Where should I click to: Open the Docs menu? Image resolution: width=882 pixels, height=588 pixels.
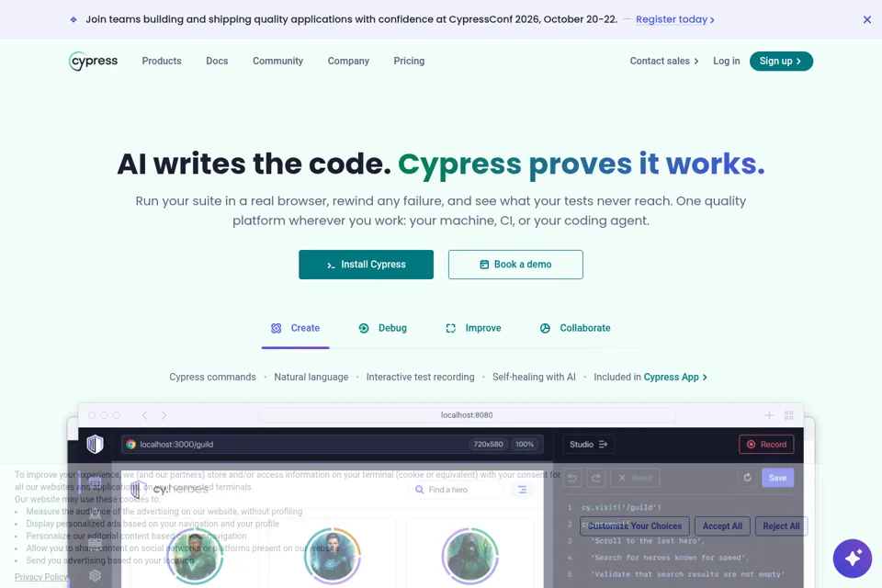tap(217, 61)
